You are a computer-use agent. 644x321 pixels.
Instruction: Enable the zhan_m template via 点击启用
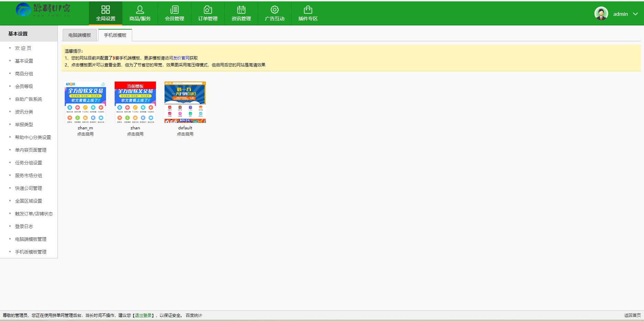[x=85, y=134]
